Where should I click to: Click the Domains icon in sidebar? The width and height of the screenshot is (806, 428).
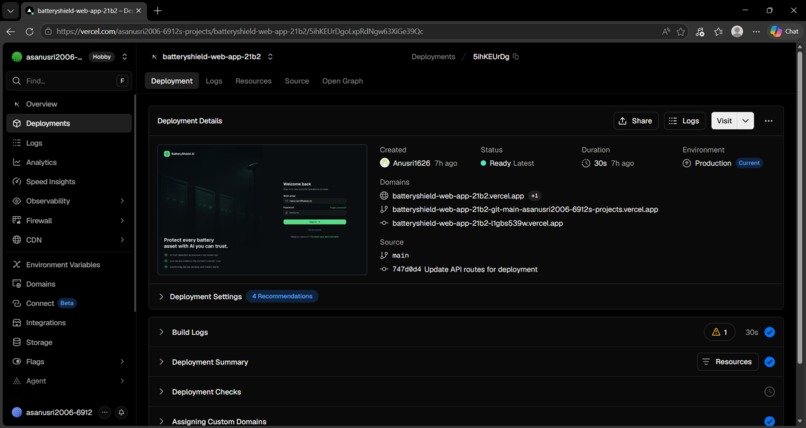point(16,284)
